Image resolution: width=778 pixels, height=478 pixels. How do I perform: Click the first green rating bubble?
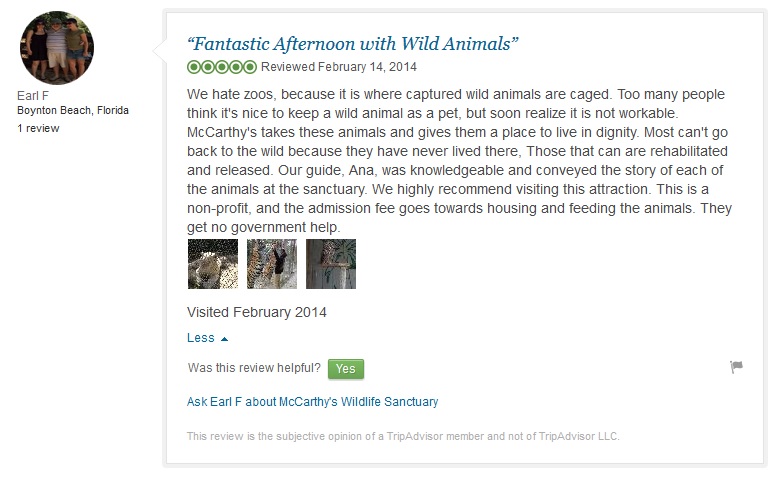[193, 67]
